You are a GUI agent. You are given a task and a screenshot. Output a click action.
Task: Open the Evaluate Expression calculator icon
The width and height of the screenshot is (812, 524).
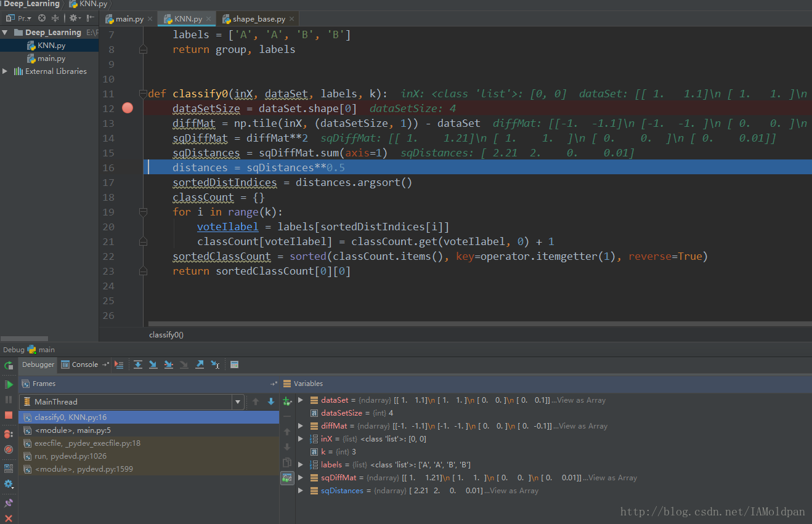234,365
